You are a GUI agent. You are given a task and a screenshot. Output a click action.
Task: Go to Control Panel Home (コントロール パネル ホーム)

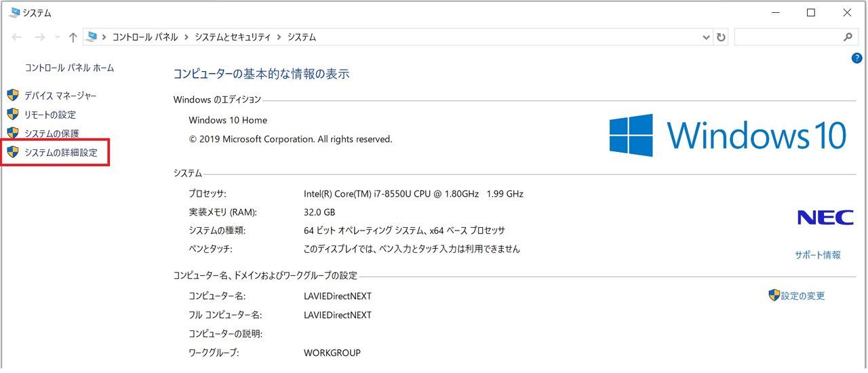(x=69, y=68)
